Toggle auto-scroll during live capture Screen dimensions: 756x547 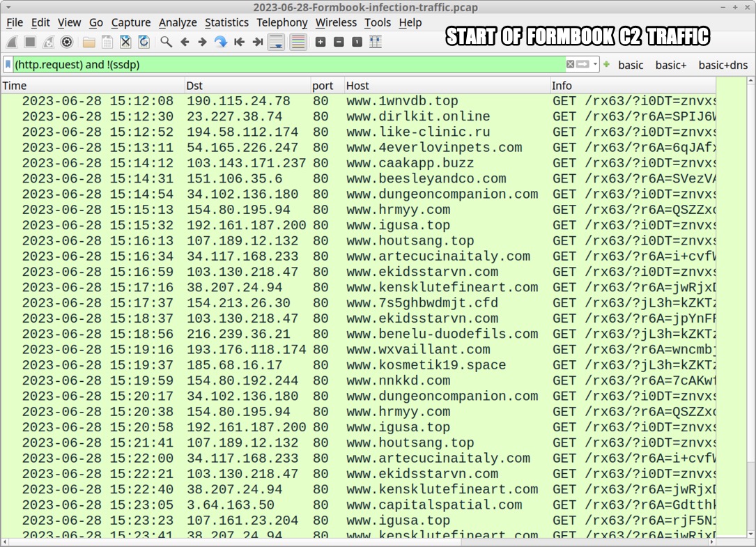[276, 42]
